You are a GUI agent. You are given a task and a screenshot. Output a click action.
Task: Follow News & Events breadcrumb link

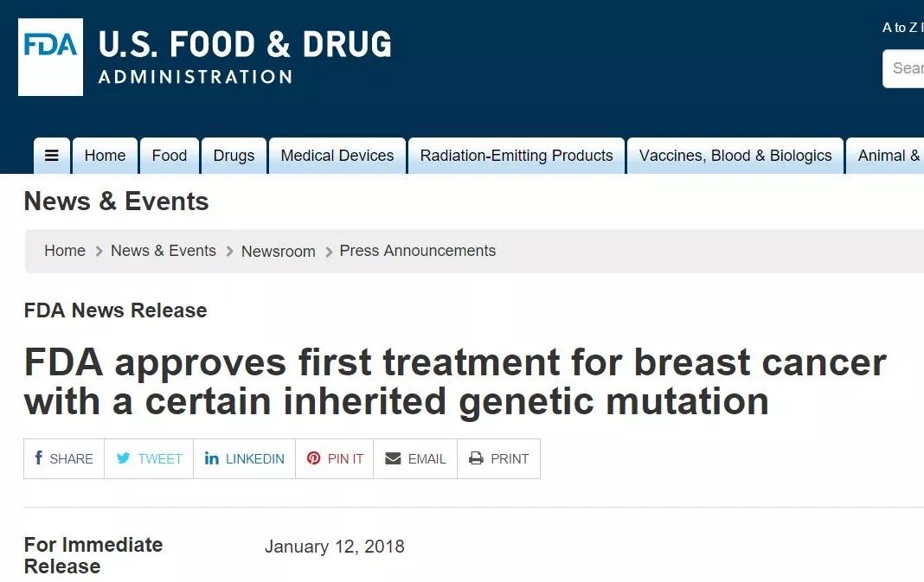click(x=163, y=251)
